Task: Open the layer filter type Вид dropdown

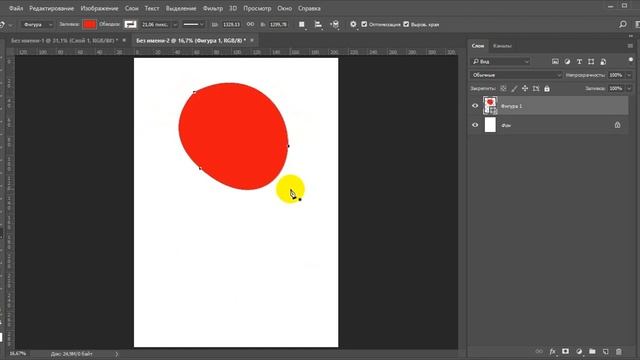Action: pyautogui.click(x=500, y=61)
